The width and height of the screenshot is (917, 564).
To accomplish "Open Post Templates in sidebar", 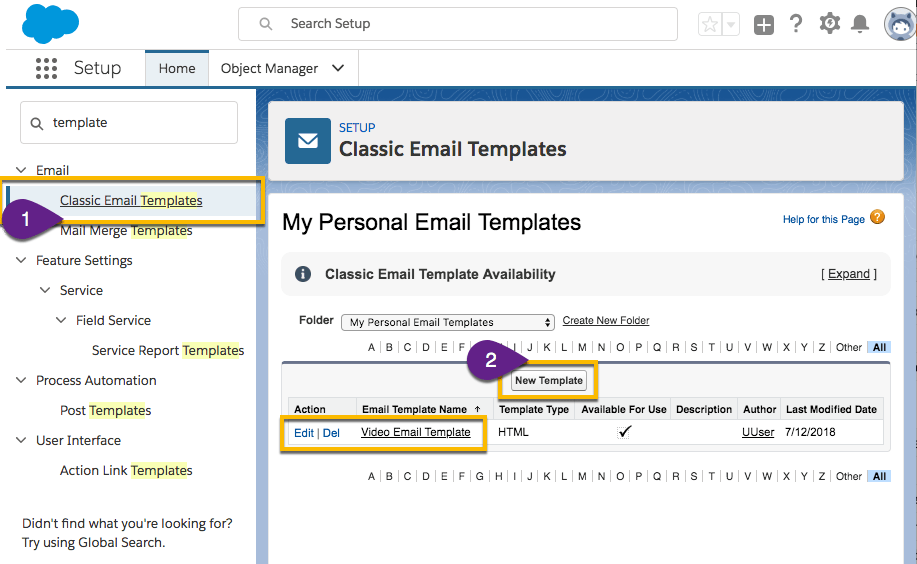I will [x=105, y=411].
